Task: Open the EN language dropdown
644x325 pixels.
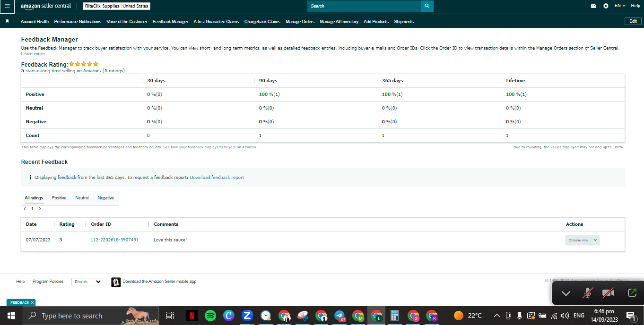Action: pyautogui.click(x=619, y=6)
